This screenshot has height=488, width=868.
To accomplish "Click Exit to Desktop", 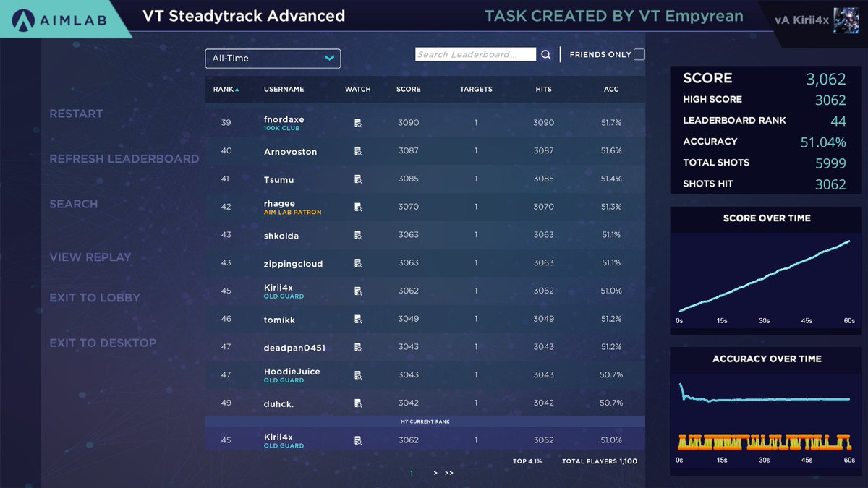I will 103,343.
